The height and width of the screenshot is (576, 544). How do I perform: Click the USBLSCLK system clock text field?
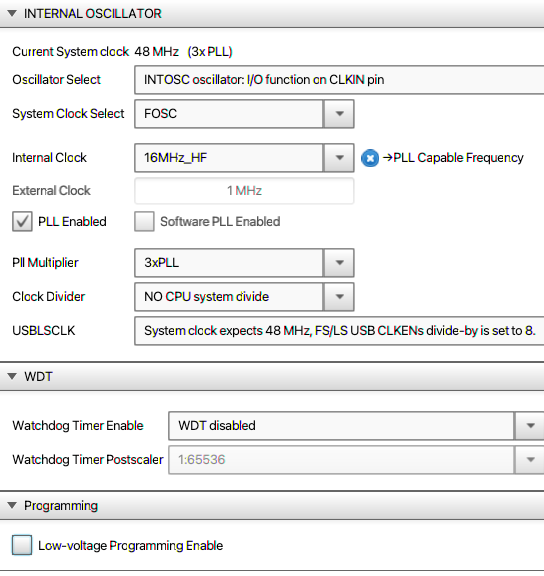coord(339,331)
